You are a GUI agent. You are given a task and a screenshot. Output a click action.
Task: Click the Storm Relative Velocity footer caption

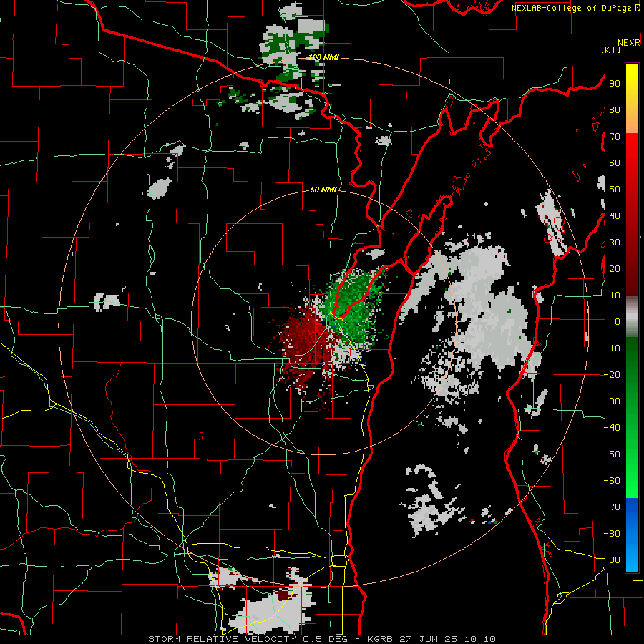pos(321,639)
